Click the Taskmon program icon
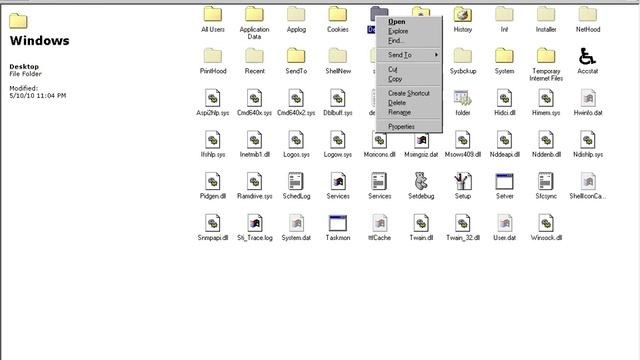This screenshot has width=640, height=360. pyautogui.click(x=338, y=223)
